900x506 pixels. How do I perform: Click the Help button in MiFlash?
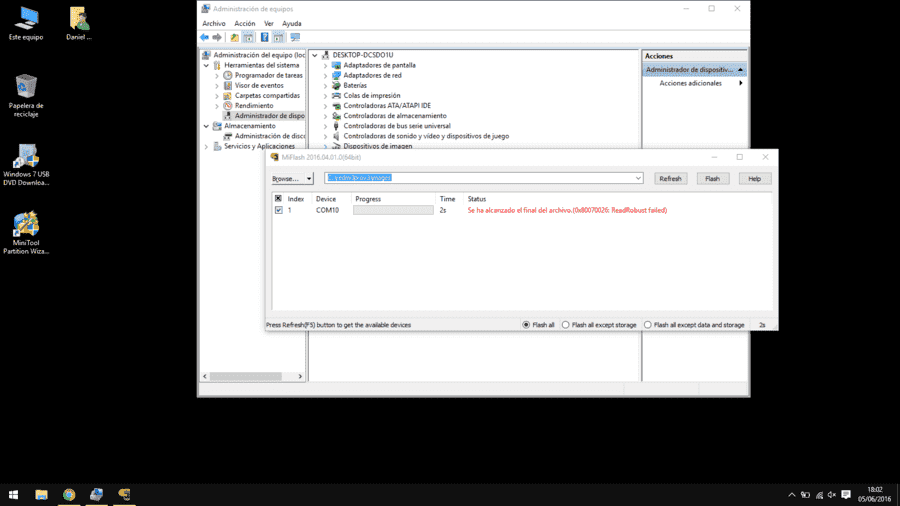pos(754,179)
